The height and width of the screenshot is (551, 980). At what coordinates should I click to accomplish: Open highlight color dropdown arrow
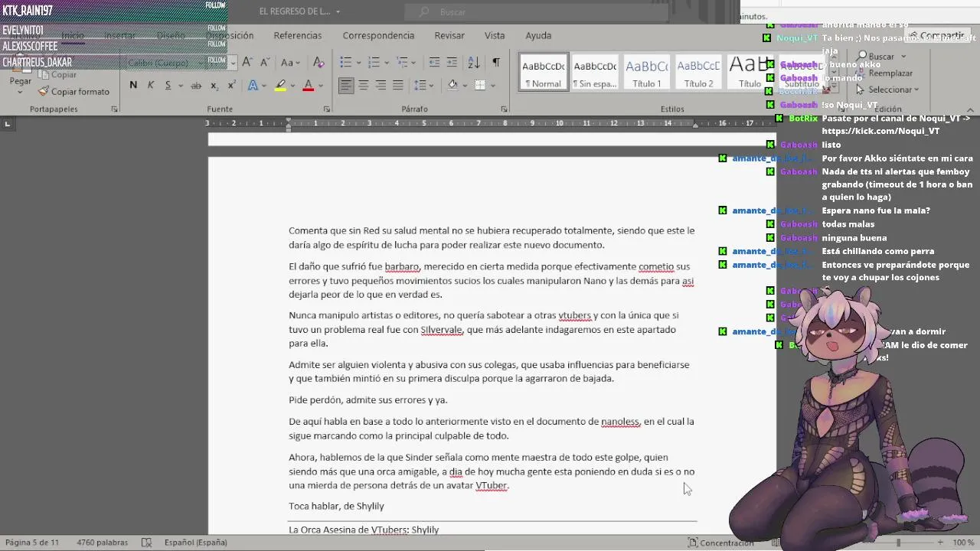[292, 85]
